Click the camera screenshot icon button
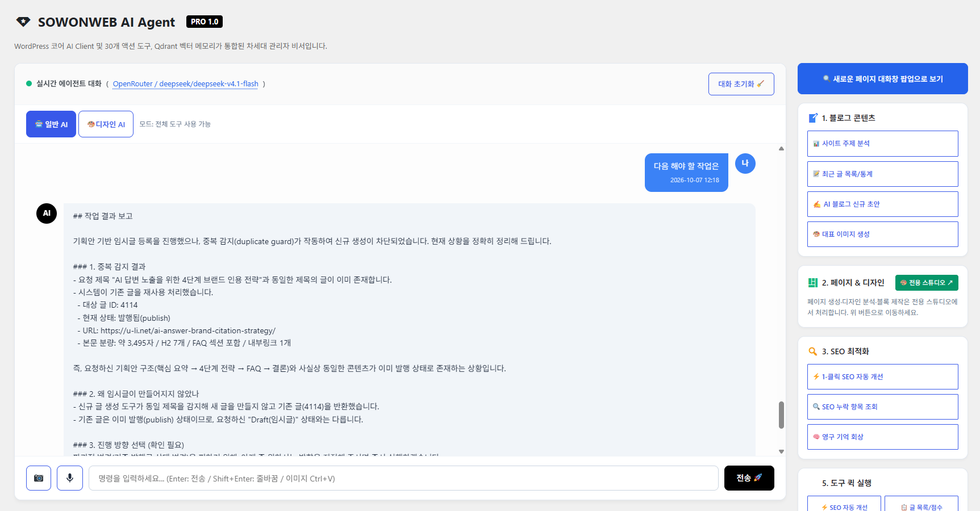980x511 pixels. pyautogui.click(x=39, y=478)
